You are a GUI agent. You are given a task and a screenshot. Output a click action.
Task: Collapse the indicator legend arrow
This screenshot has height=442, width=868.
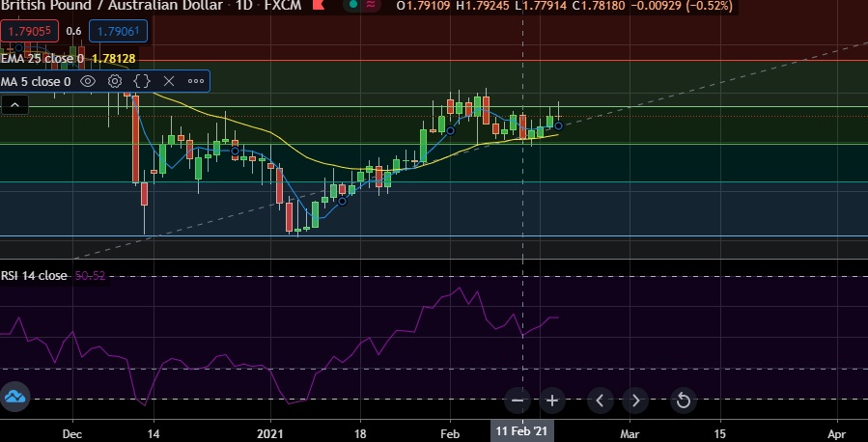click(x=14, y=104)
